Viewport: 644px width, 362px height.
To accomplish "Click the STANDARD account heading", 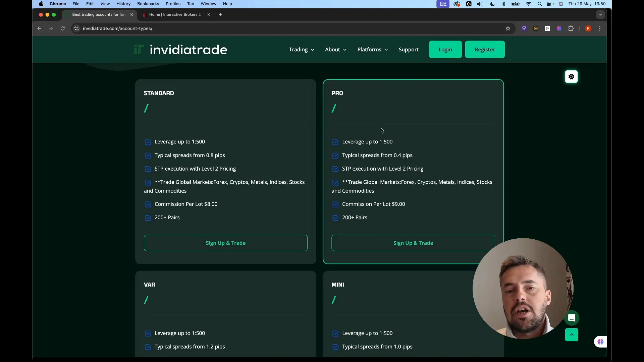I will point(159,93).
